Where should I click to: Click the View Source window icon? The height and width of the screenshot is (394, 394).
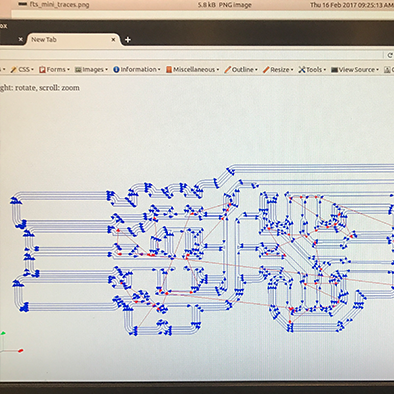coord(334,70)
